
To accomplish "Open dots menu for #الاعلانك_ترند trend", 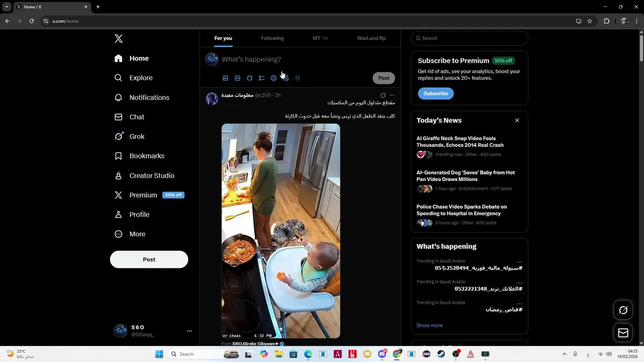I will pos(519,283).
